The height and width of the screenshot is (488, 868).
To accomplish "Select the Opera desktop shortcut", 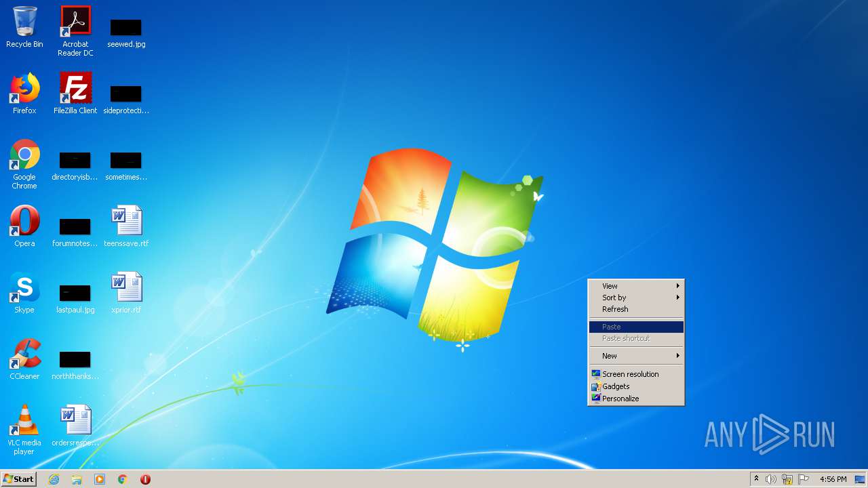I will coord(24,226).
